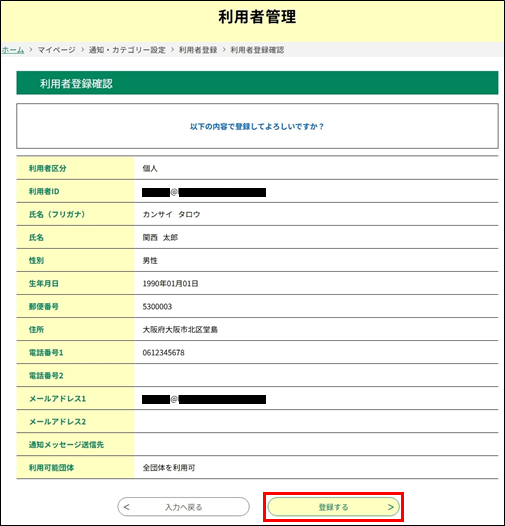
Task: Click the 登録する register button
Action: [x=334, y=507]
